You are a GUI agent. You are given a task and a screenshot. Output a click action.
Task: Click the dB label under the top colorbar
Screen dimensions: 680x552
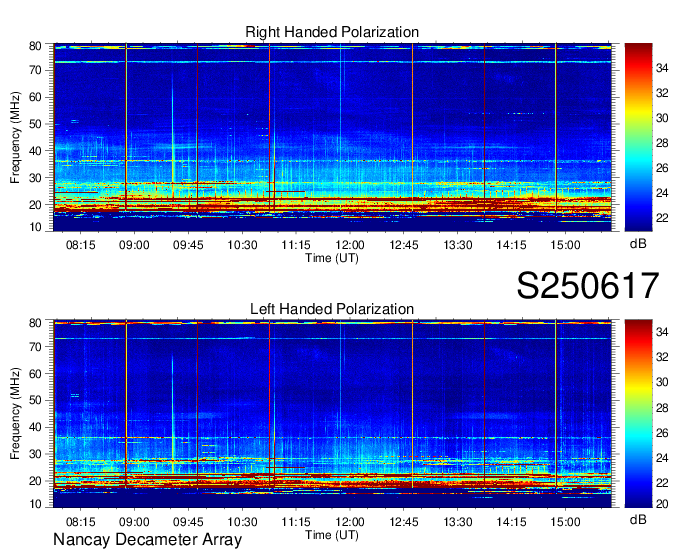(x=638, y=243)
